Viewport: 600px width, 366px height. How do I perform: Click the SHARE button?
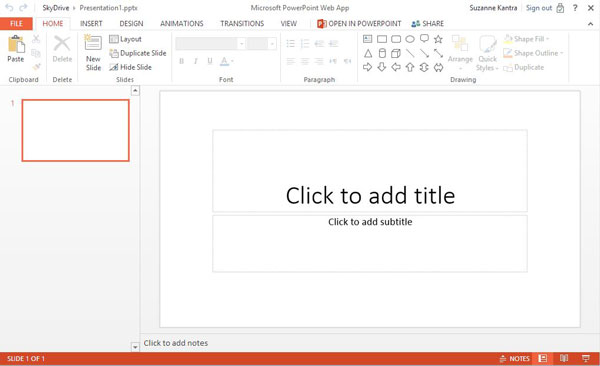pyautogui.click(x=427, y=24)
